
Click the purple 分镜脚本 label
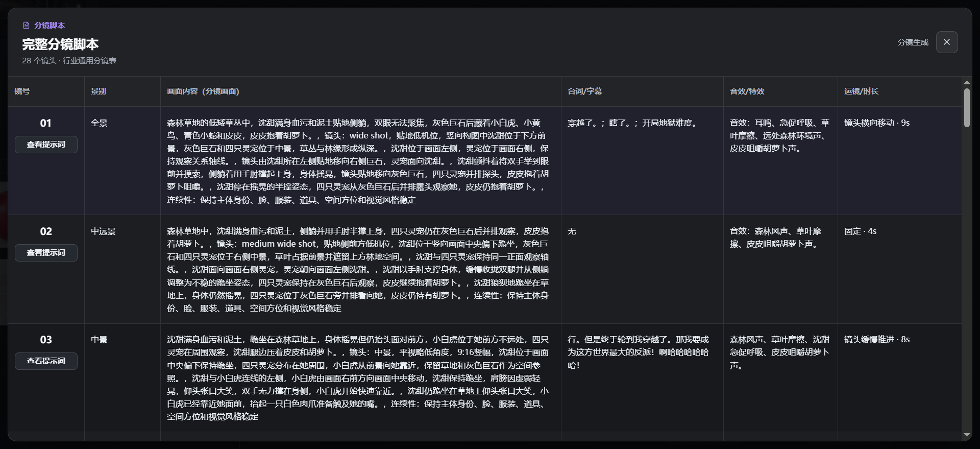tap(50, 26)
